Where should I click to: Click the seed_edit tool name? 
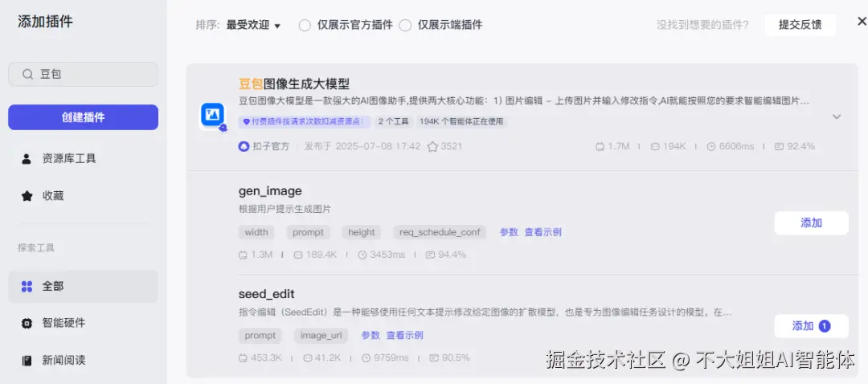[266, 294]
